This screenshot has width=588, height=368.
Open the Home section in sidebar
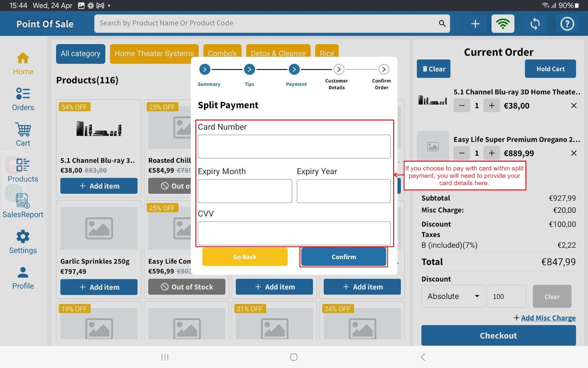pyautogui.click(x=23, y=63)
